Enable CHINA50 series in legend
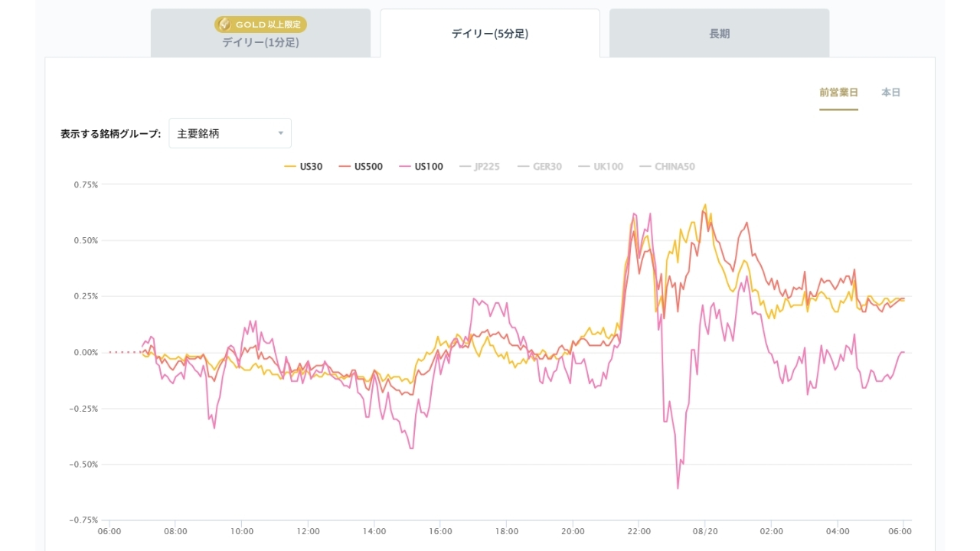 667,167
